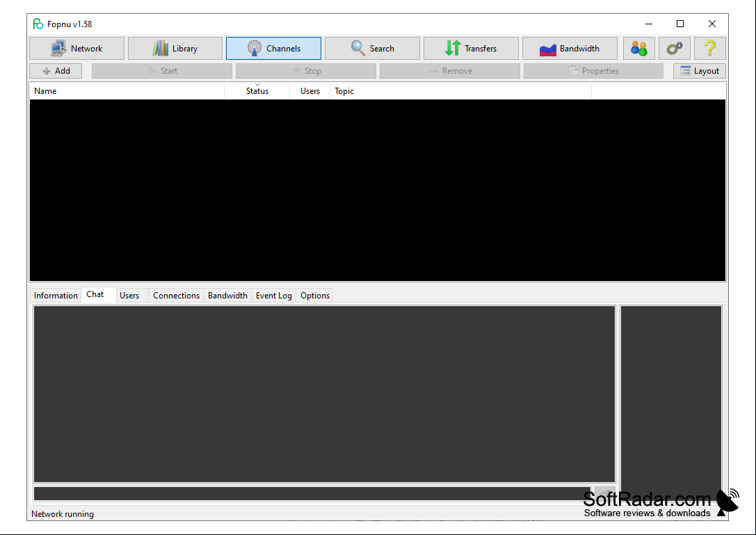Click the Remove button
Image resolution: width=756 pixels, height=535 pixels.
pyautogui.click(x=450, y=71)
